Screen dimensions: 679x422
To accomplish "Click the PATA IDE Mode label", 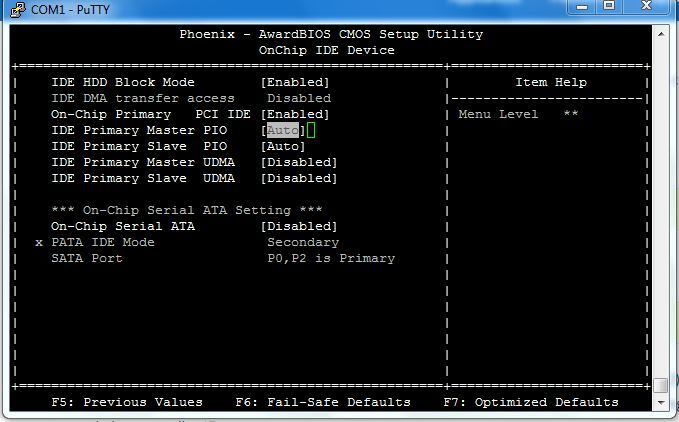I will 103,242.
